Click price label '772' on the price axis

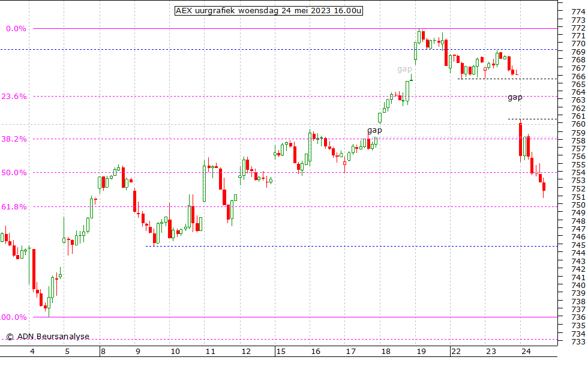pyautogui.click(x=578, y=28)
